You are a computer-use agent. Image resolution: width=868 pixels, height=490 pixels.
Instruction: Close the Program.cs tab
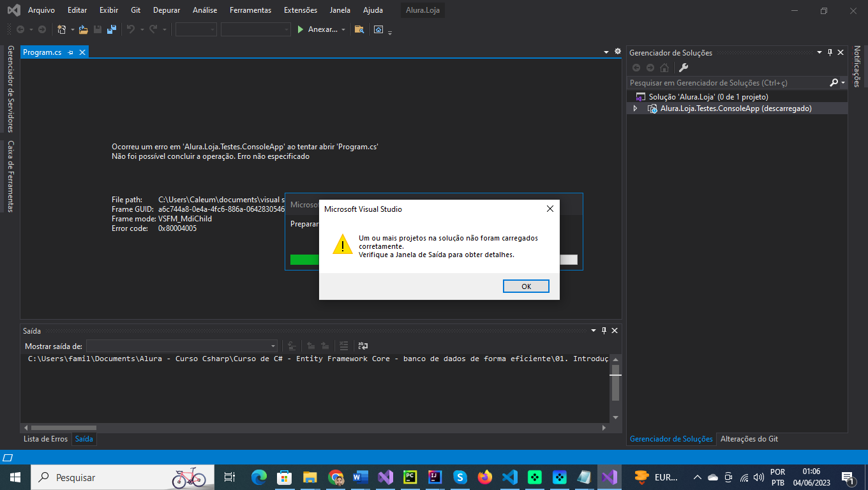(82, 52)
